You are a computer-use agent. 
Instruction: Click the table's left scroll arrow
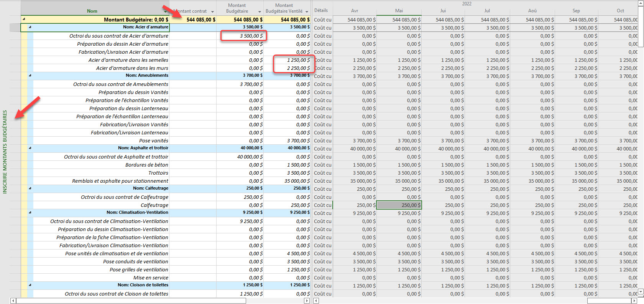[13, 301]
